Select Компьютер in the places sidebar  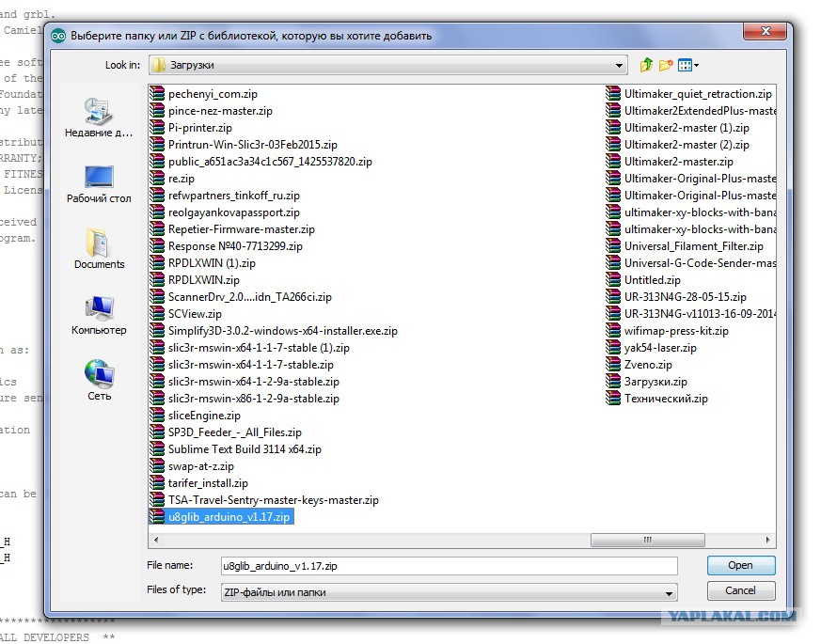point(99,315)
